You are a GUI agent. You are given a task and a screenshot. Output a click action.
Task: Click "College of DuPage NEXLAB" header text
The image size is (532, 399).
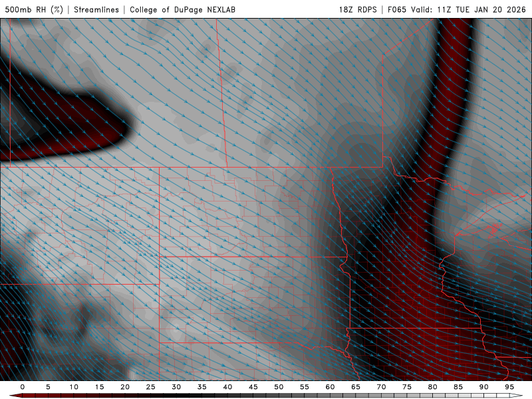pyautogui.click(x=182, y=9)
